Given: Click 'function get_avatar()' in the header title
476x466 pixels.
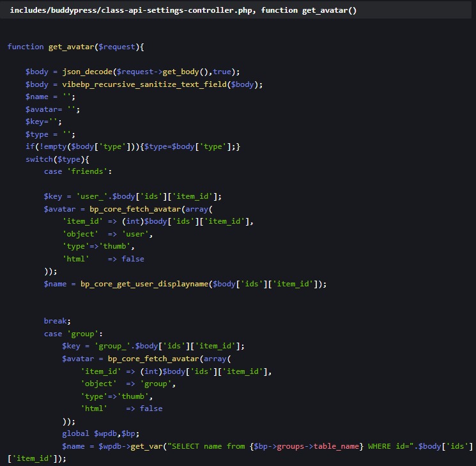Looking at the screenshot, I should click(309, 10).
